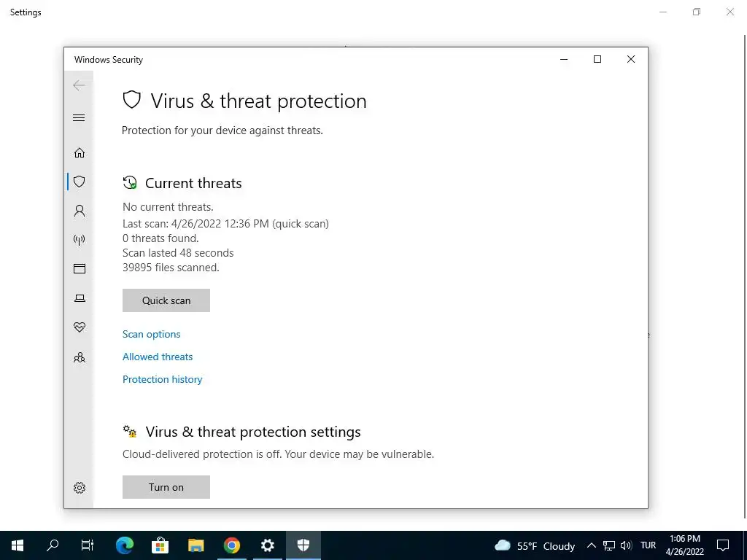
Task: Open Allowed threats link
Action: [x=158, y=357]
